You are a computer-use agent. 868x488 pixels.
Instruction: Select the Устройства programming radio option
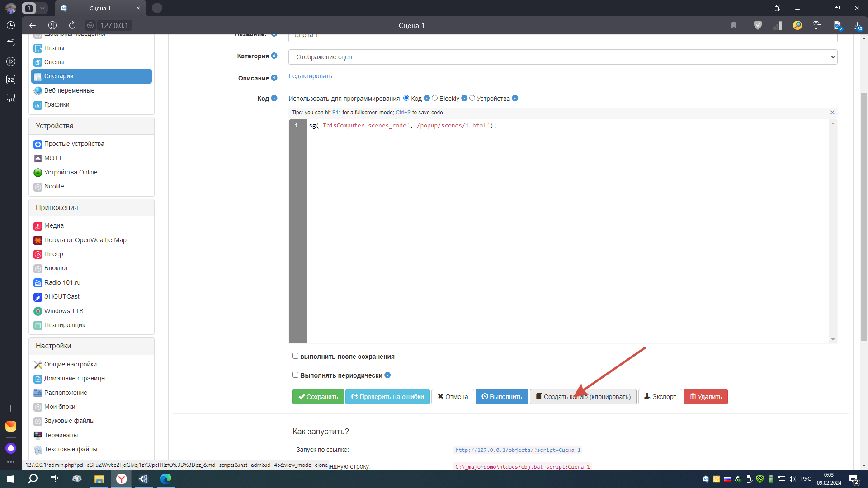click(472, 98)
